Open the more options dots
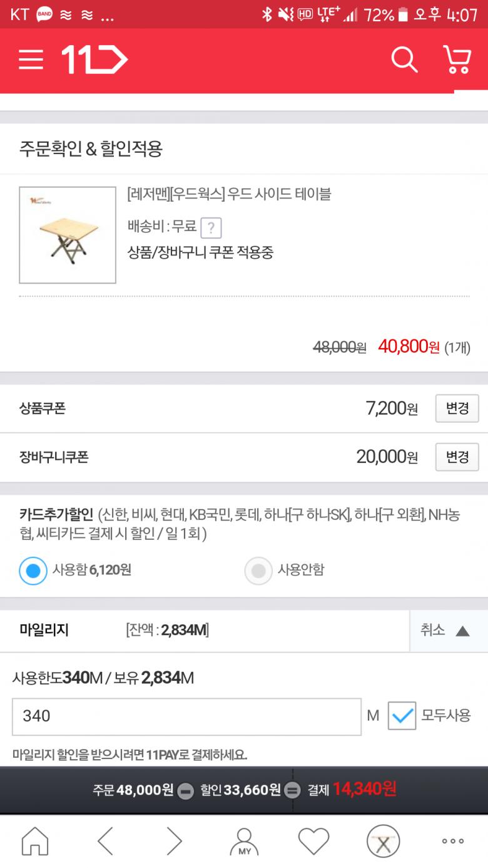488x868 pixels. pyautogui.click(x=452, y=841)
